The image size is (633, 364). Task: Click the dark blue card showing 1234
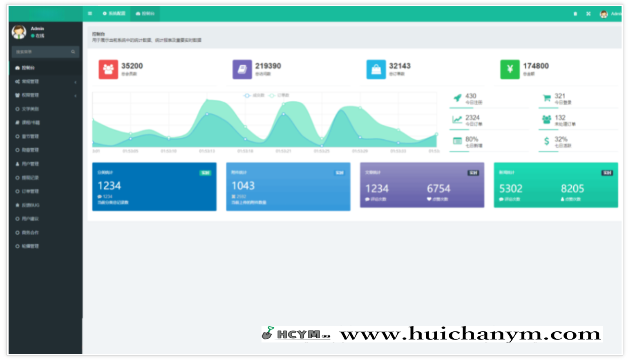154,187
